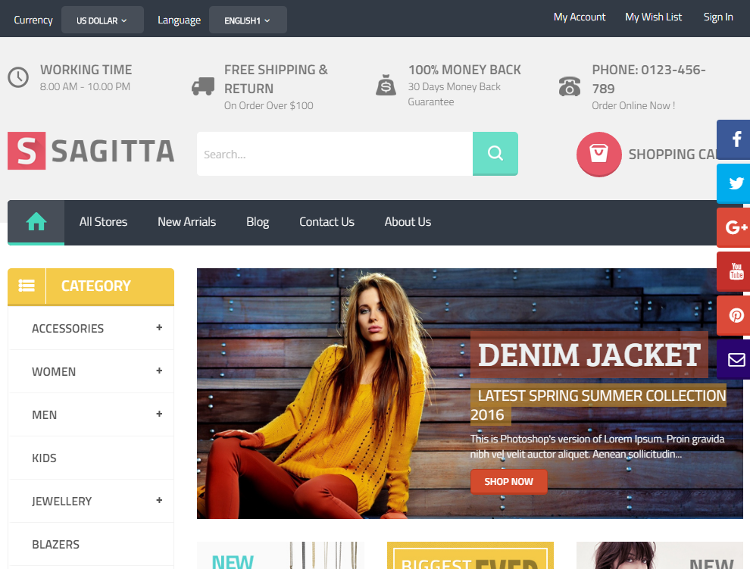Open About Us page

408,222
